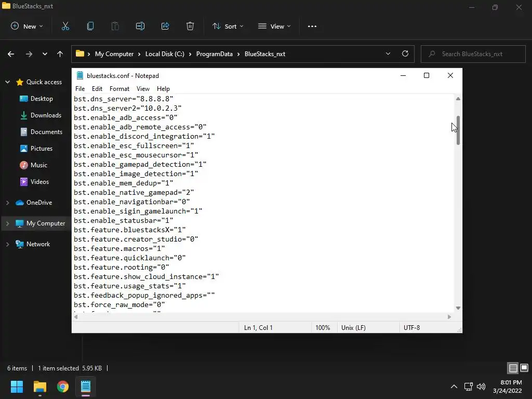Click the Cut scissors icon in Explorer toolbar
This screenshot has width=532, height=399.
(x=65, y=26)
